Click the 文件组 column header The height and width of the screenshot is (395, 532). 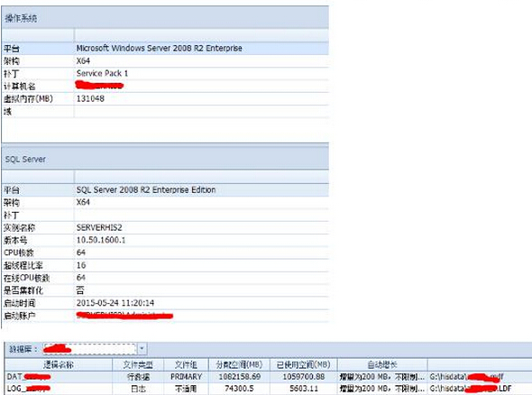[186, 365]
